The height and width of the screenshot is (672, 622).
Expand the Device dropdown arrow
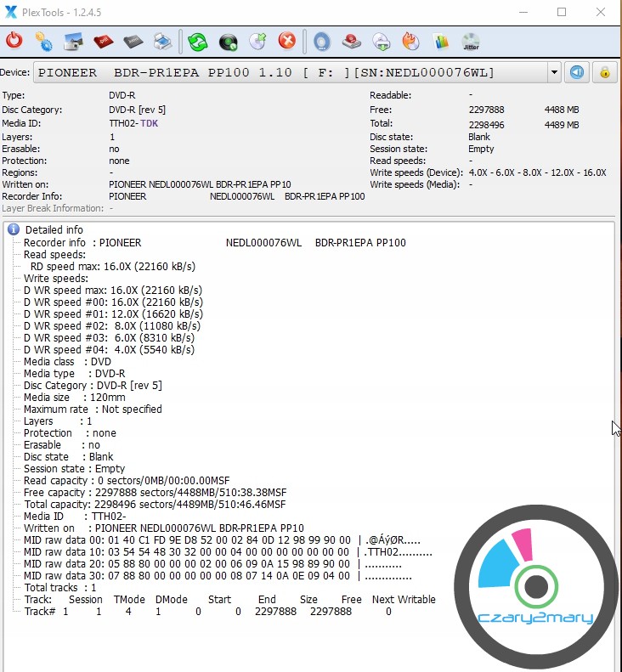(x=554, y=72)
